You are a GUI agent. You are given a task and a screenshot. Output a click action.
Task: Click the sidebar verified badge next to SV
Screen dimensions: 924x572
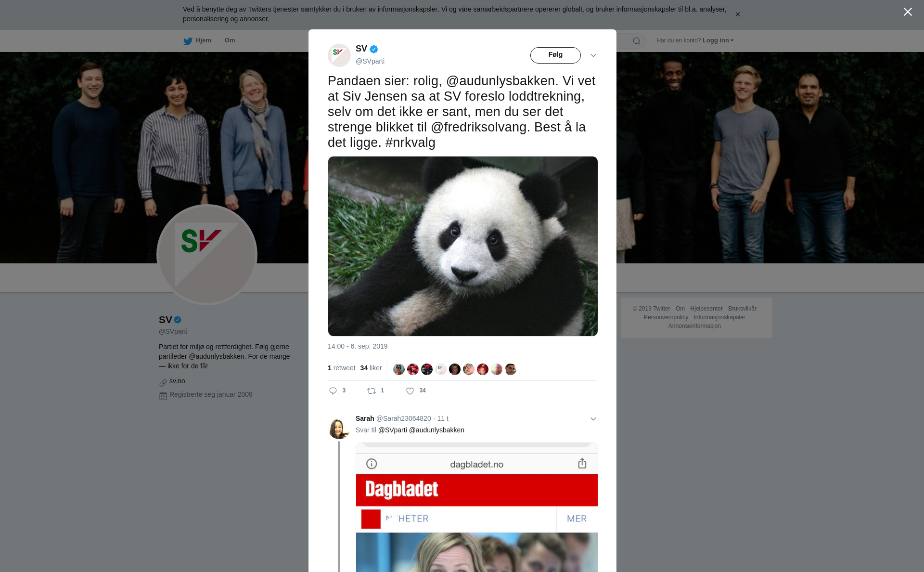click(178, 320)
